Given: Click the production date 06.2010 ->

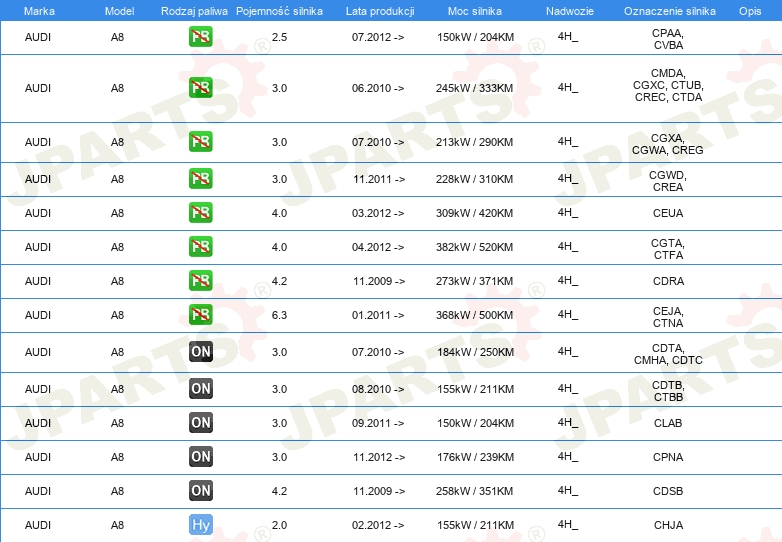Looking at the screenshot, I should pos(378,88).
